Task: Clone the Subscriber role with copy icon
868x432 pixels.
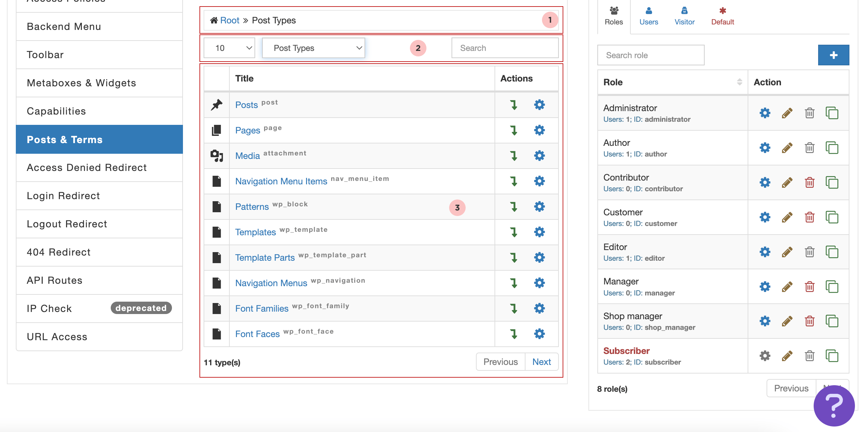Action: pos(832,356)
